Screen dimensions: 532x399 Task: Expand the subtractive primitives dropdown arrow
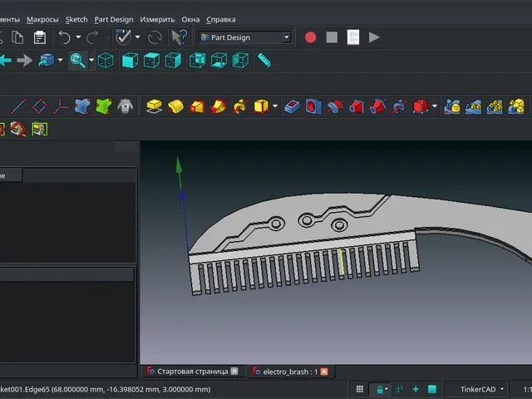tap(435, 106)
